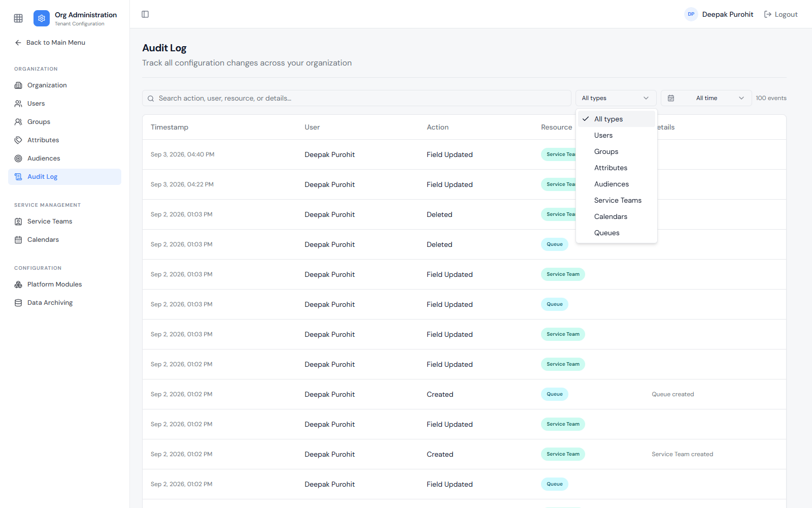
Task: Click the 'Service Team created' details text
Action: [x=682, y=454]
